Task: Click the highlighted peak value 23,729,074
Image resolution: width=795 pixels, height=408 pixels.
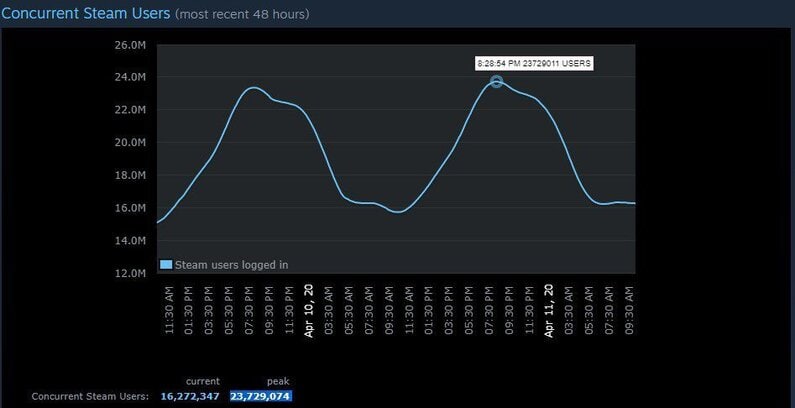Action: [x=261, y=396]
